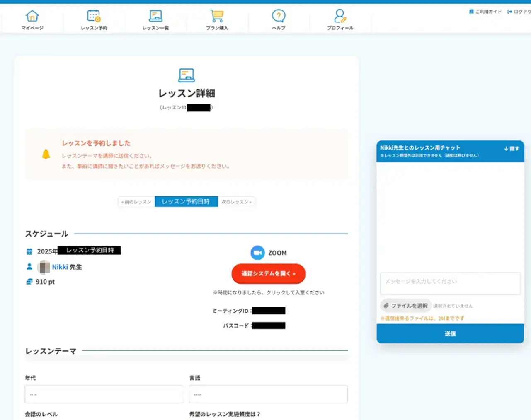531x420 pixels.
Task: Open the マイページ home icon
Action: click(x=32, y=17)
